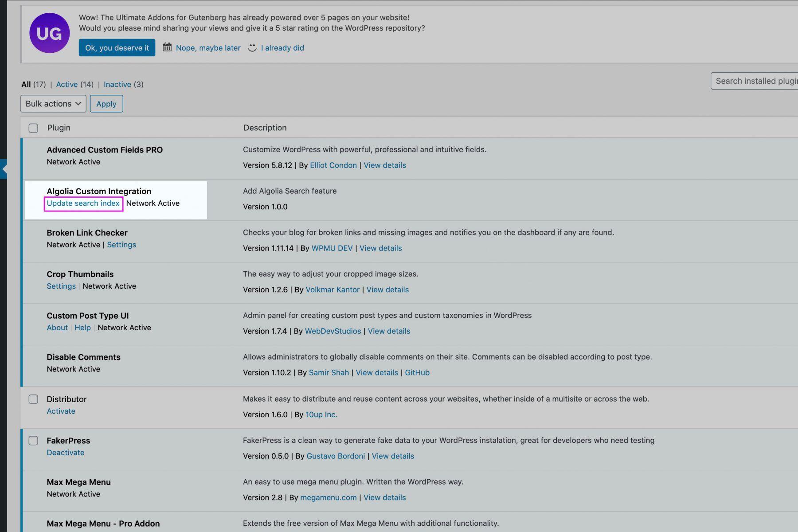
Task: View details for Custom Post Type UI
Action: tap(389, 331)
